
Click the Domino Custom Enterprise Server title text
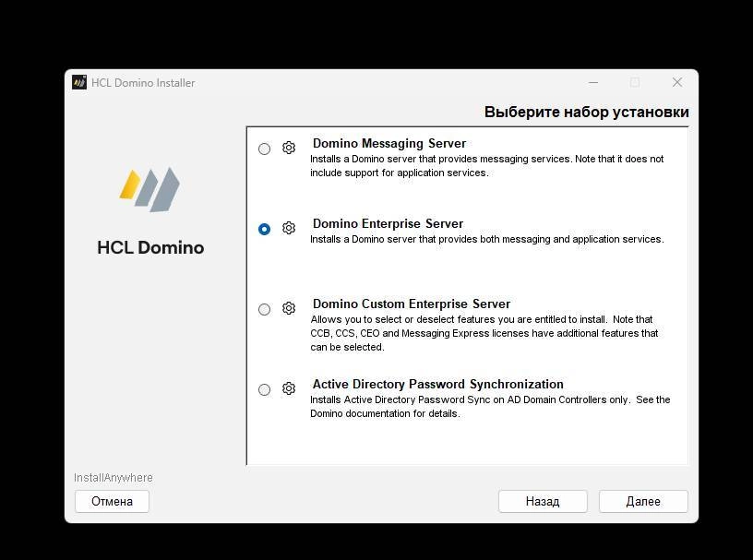tap(412, 304)
